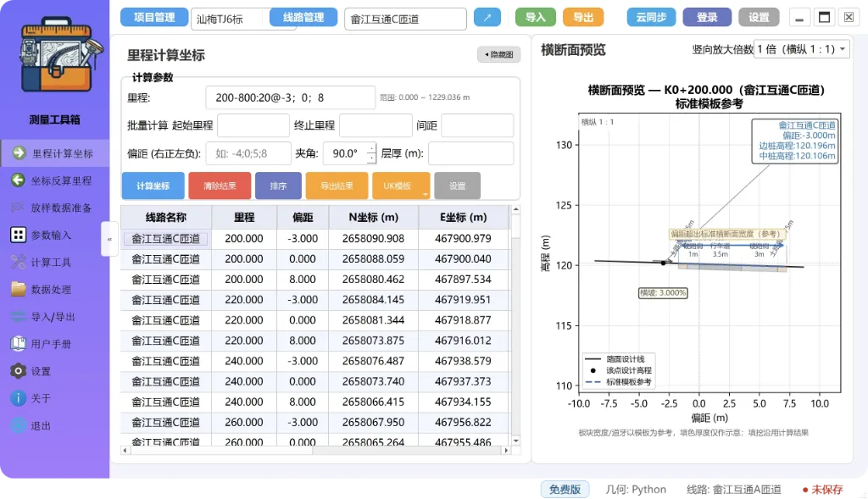
Task: Open 用户手册 via its book icon
Action: 19,344
